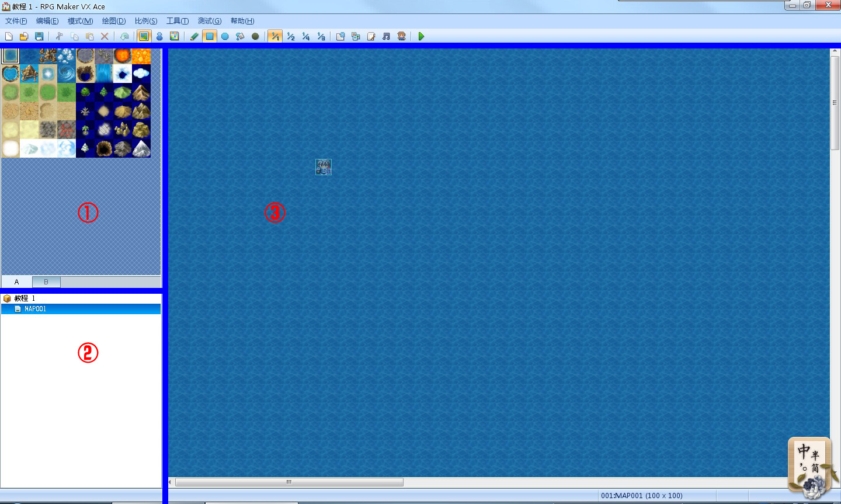Image resolution: width=841 pixels, height=504 pixels.
Task: Set map zoom scale to 1/1
Action: coord(275,36)
